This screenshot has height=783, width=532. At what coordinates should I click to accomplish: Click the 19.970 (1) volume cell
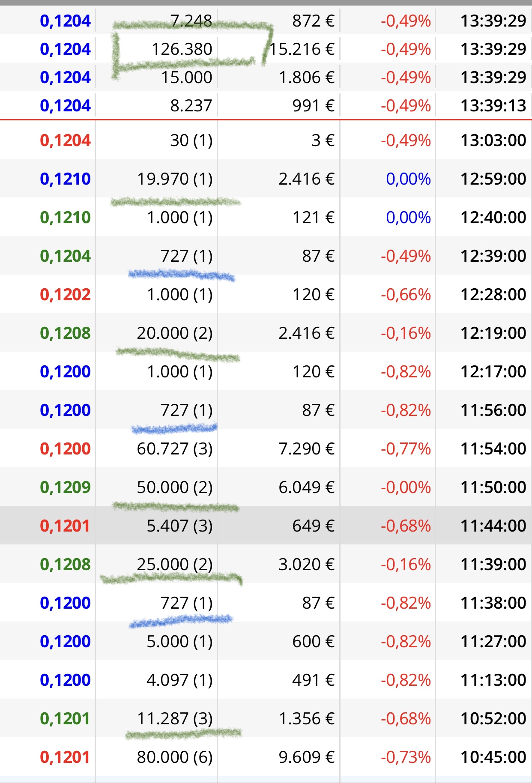click(175, 179)
